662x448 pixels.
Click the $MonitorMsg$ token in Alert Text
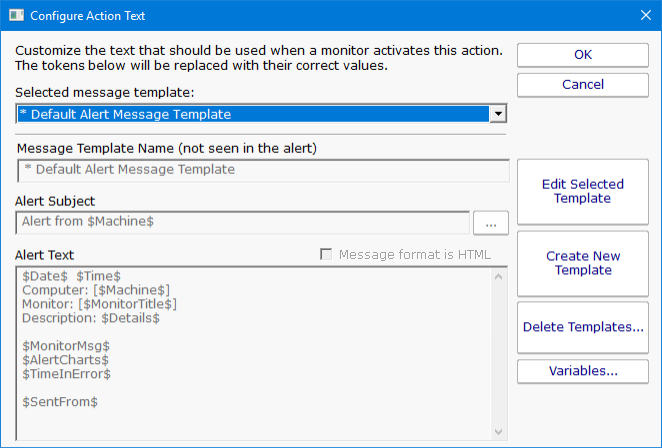(66, 345)
